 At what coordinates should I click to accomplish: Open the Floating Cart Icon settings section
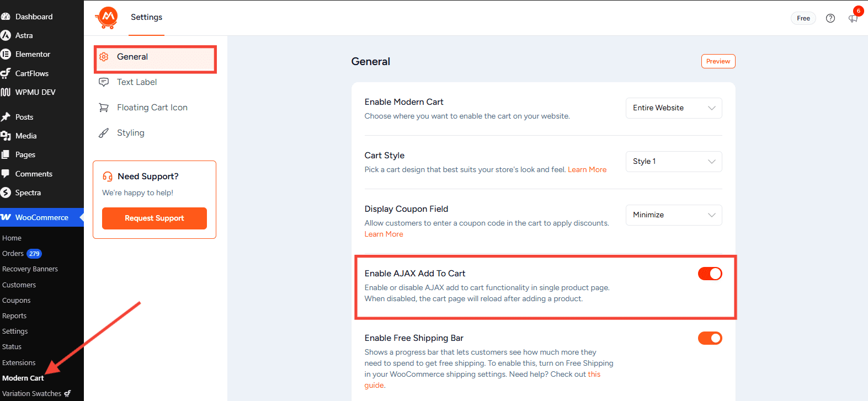point(155,108)
